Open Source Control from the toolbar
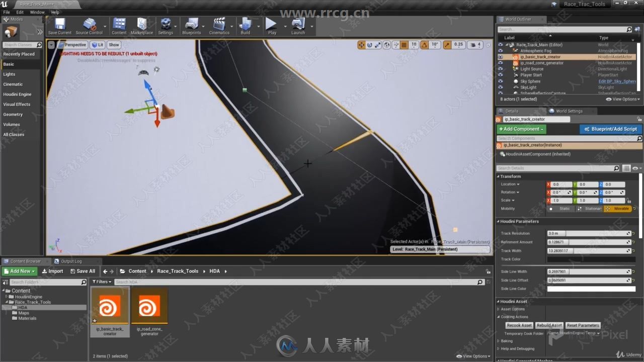 (x=89, y=26)
